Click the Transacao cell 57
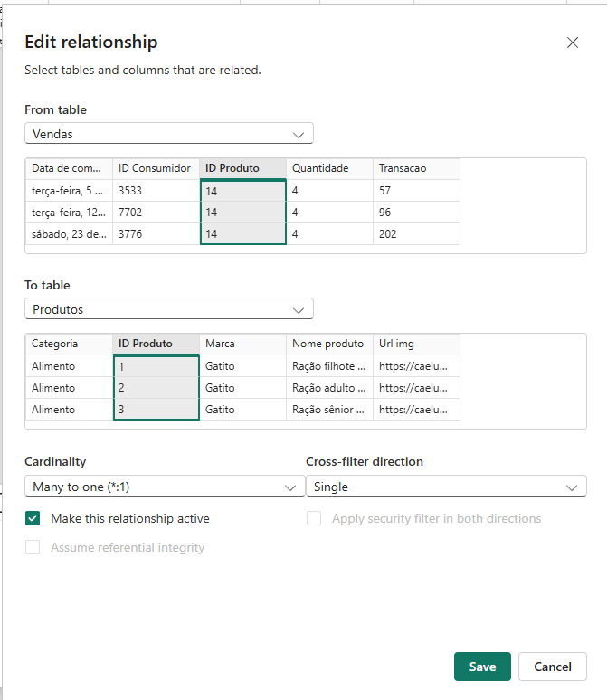 click(416, 191)
